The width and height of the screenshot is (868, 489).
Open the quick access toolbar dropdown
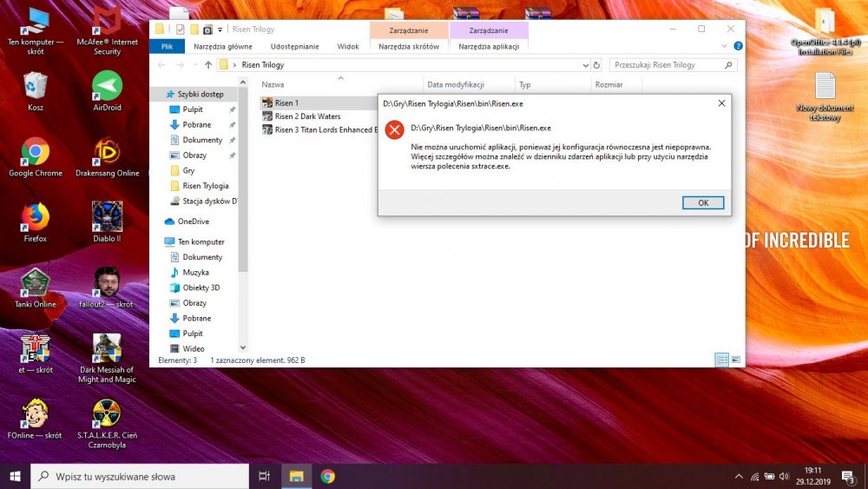[x=220, y=30]
